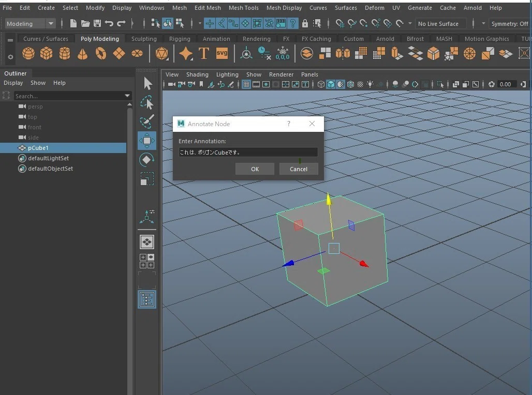This screenshot has width=532, height=395.
Task: Create a polygon plane from shelf
Action: pos(119,53)
